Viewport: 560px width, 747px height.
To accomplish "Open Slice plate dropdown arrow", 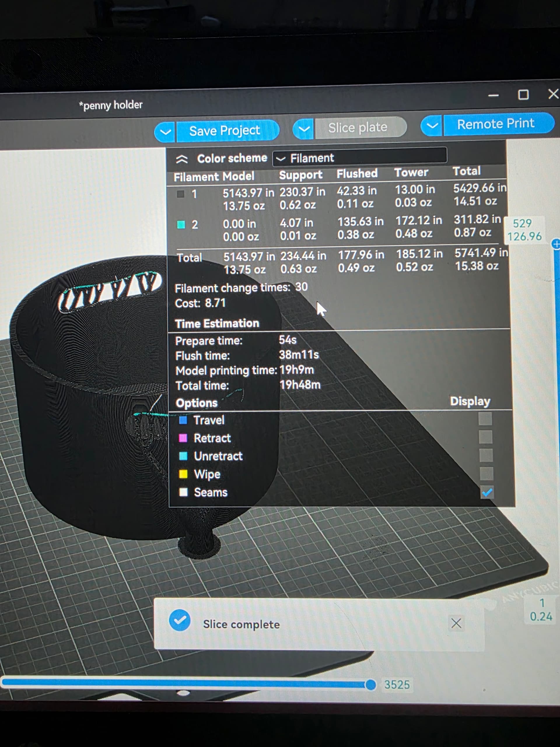I will 304,129.
